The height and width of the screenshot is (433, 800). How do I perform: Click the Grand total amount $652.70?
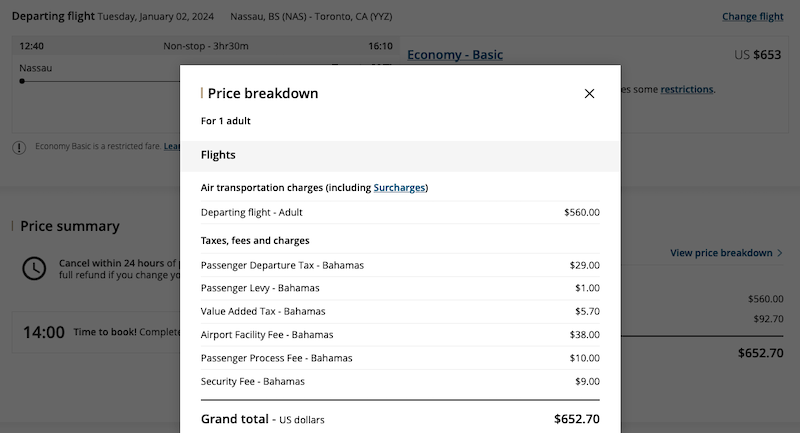coord(577,419)
